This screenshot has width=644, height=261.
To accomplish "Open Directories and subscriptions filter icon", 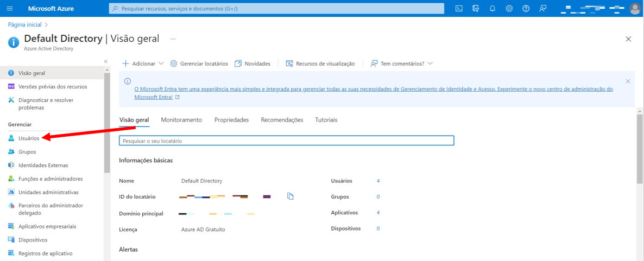I will 476,8.
